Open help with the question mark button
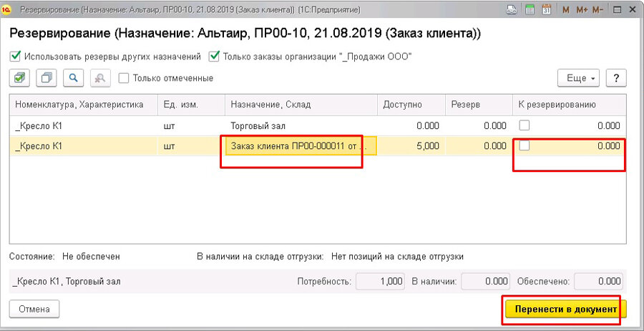The width and height of the screenshot is (644, 331). [616, 78]
